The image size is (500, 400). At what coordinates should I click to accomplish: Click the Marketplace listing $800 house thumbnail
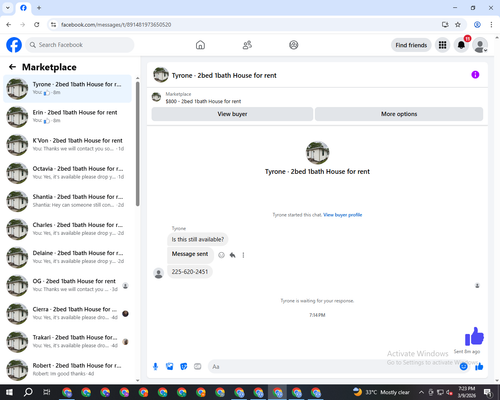coord(156,97)
